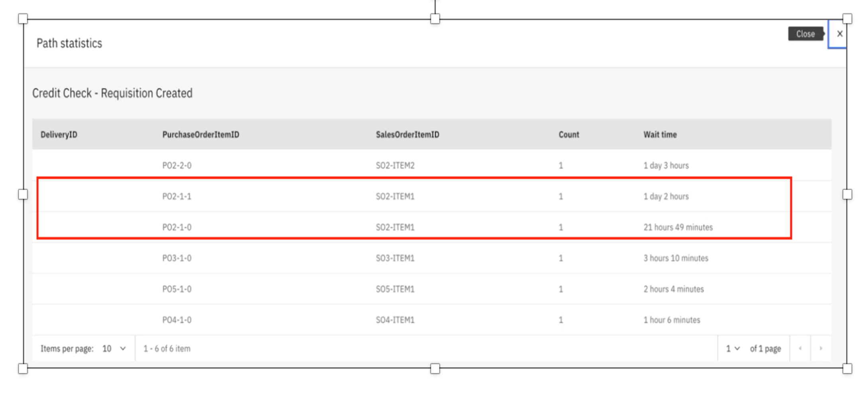Go to the next page arrow

point(821,349)
